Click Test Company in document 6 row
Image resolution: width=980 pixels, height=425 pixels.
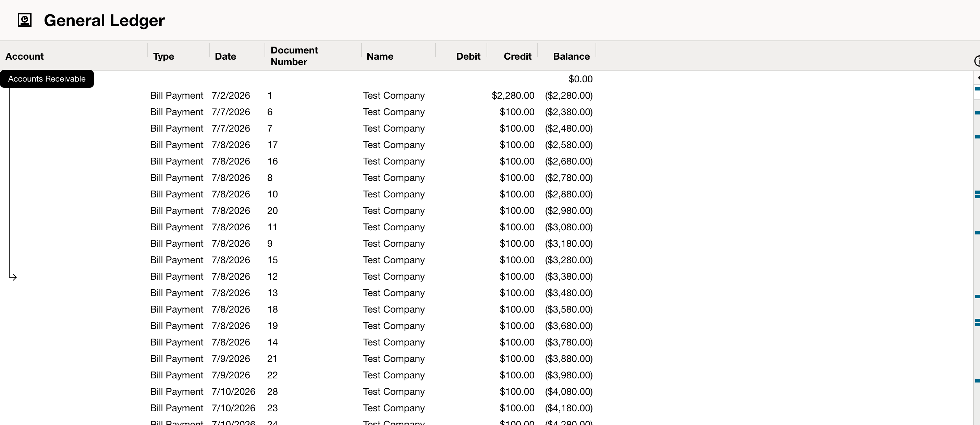pyautogui.click(x=394, y=112)
